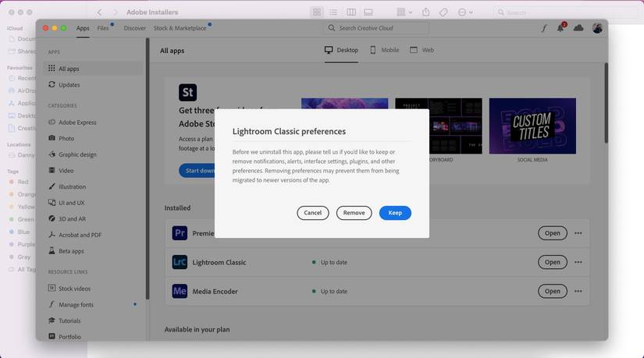This screenshot has height=358, width=644.
Task: Open the account profile avatar
Action: [598, 28]
